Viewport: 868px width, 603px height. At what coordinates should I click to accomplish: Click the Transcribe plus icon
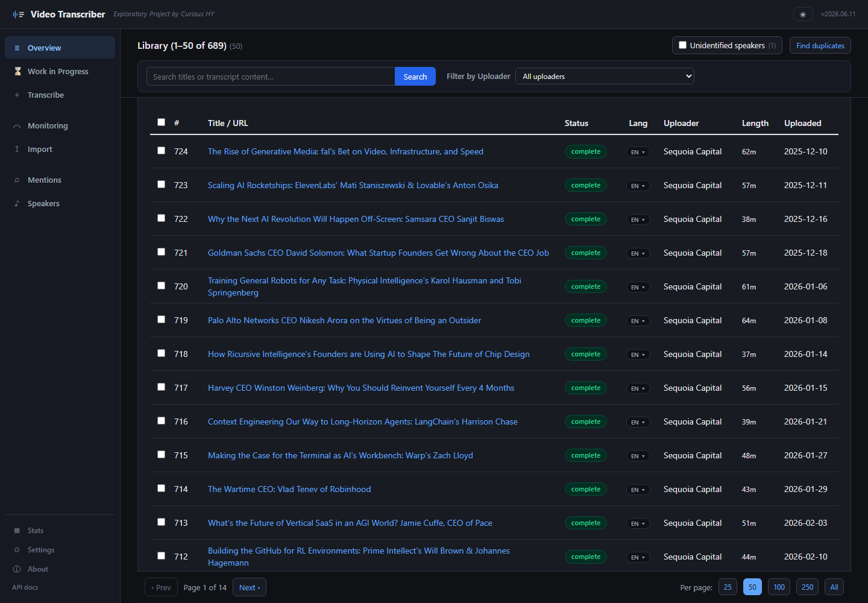tap(17, 95)
